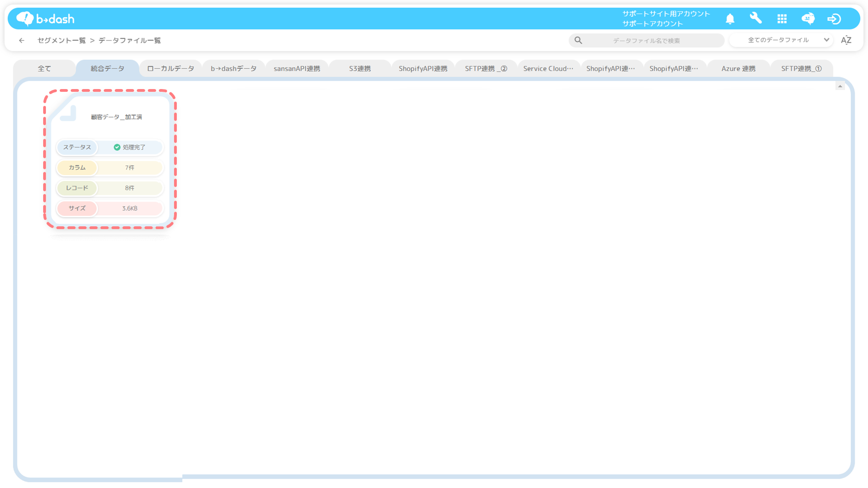Click the サイズ label pill
Screen dimensions: 868x488
pyautogui.click(x=77, y=208)
